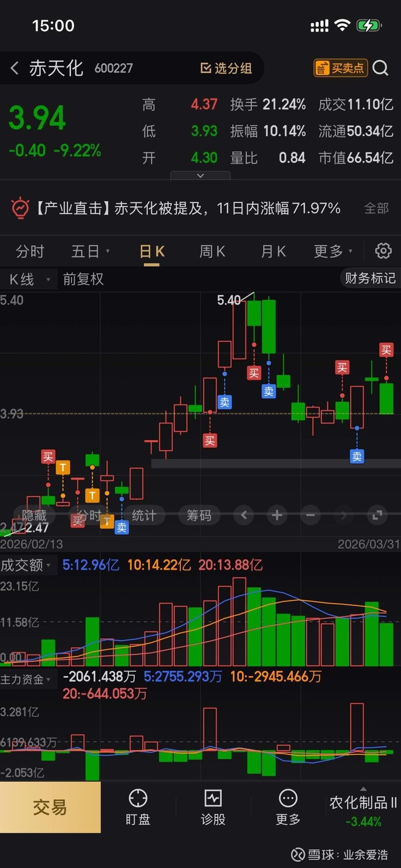Switch to 月K chart tab
This screenshot has height=868, width=401.
(x=273, y=251)
